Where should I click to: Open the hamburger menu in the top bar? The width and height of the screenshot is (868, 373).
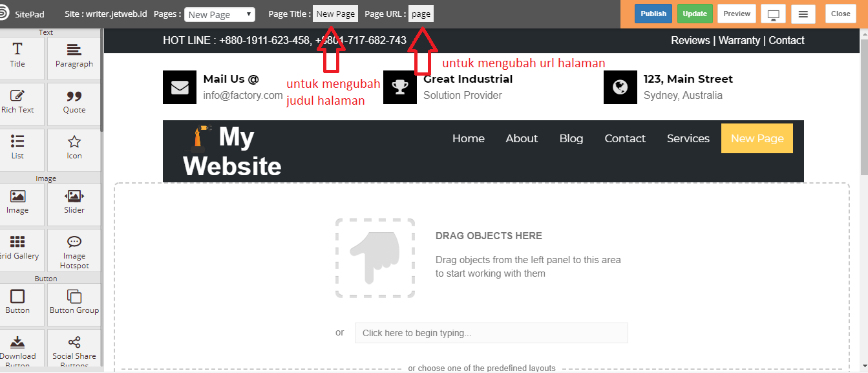click(803, 13)
